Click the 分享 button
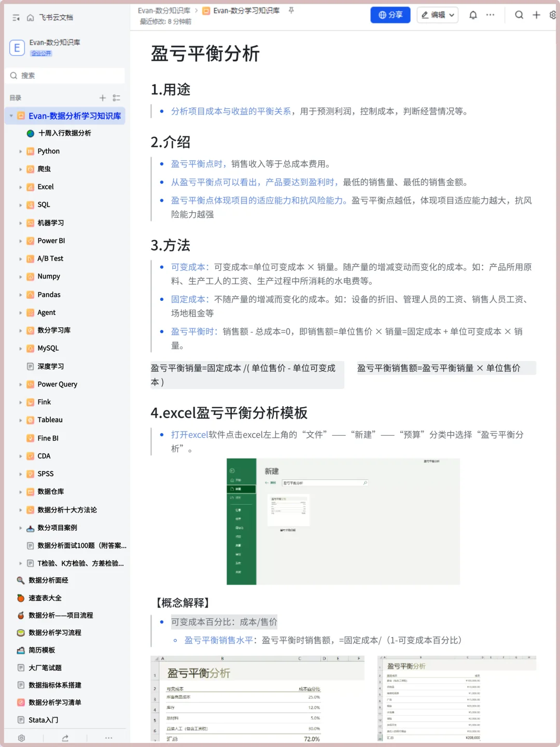Viewport: 560px width, 747px height. 390,15
